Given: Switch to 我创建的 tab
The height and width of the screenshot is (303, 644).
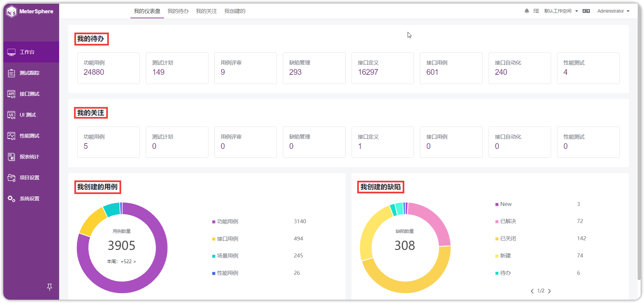Looking at the screenshot, I should click(235, 11).
